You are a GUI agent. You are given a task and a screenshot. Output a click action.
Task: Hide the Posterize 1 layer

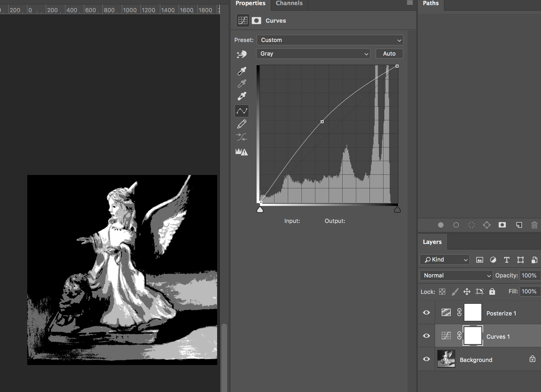(426, 313)
